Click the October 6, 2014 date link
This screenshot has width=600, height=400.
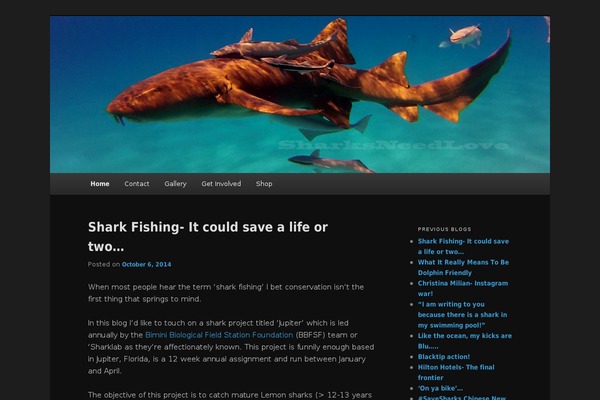pyautogui.click(x=147, y=264)
